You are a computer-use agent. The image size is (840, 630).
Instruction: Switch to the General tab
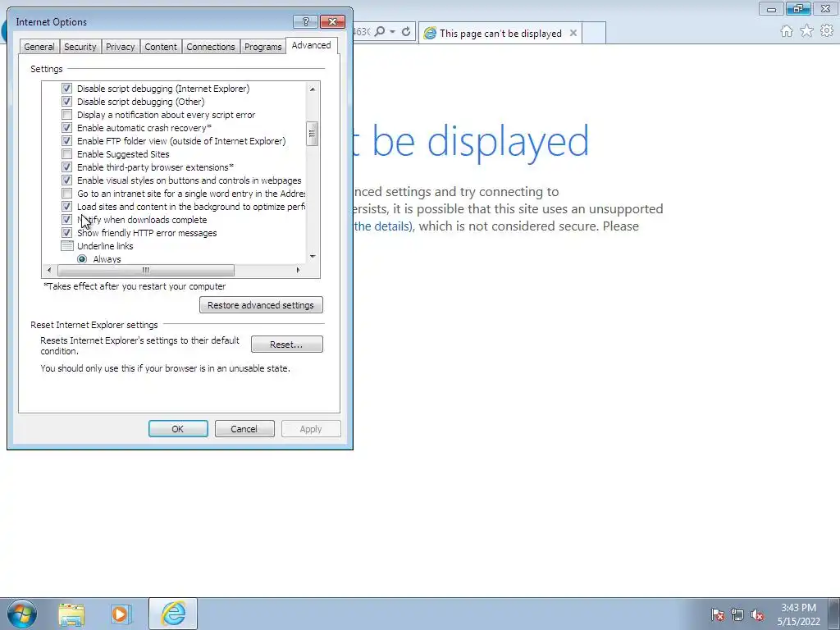39,47
